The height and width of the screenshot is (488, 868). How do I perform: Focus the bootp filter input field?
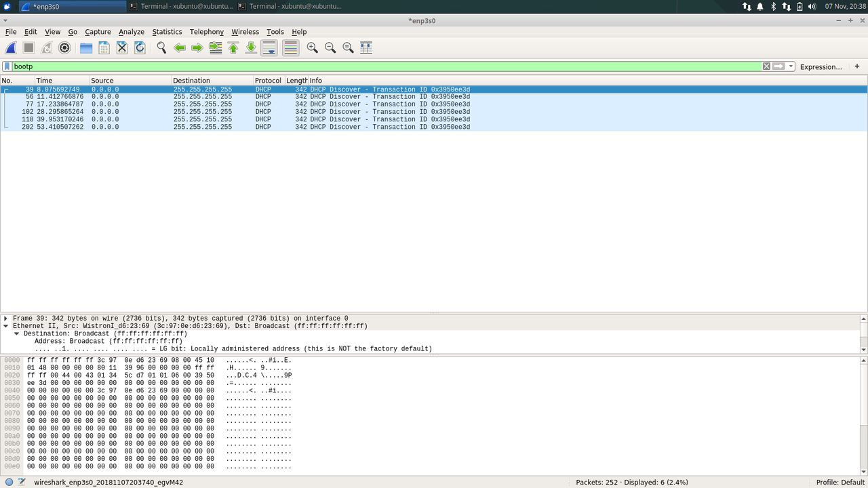click(387, 66)
